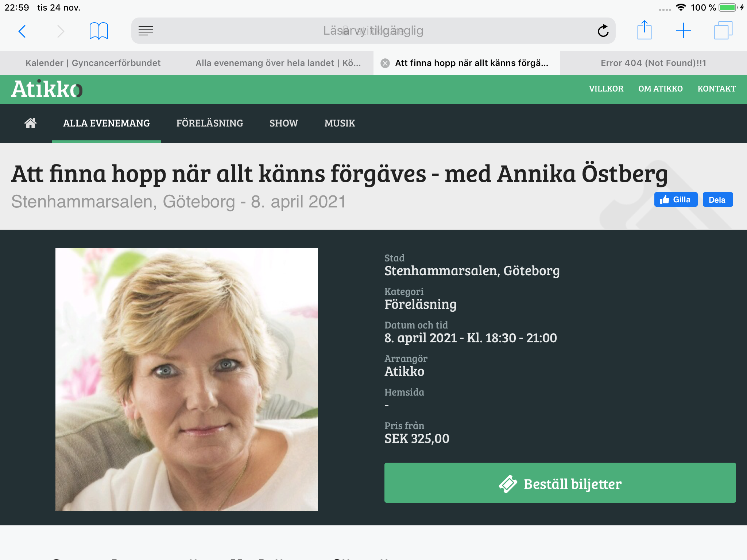Open the KONTAKT link

[x=716, y=89]
